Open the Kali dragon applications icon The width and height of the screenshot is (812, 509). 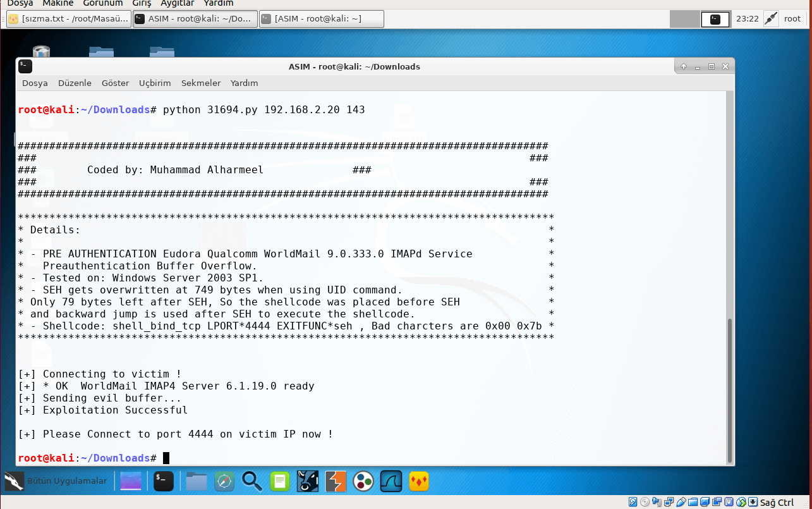pos(14,481)
